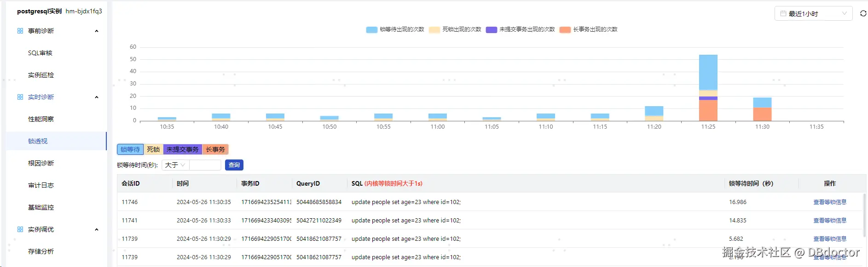This screenshot has width=868, height=267.
Task: Switch to the 长事务 tab
Action: (215, 149)
